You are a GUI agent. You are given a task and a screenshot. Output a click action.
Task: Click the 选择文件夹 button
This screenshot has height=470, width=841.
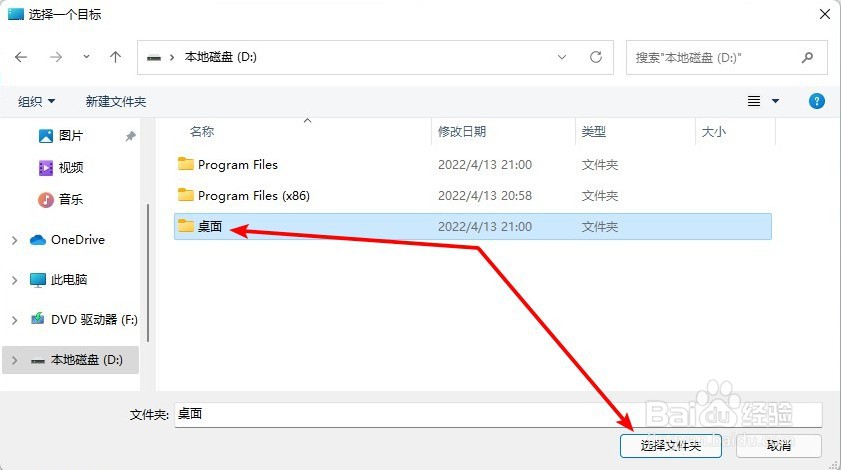pyautogui.click(x=670, y=445)
